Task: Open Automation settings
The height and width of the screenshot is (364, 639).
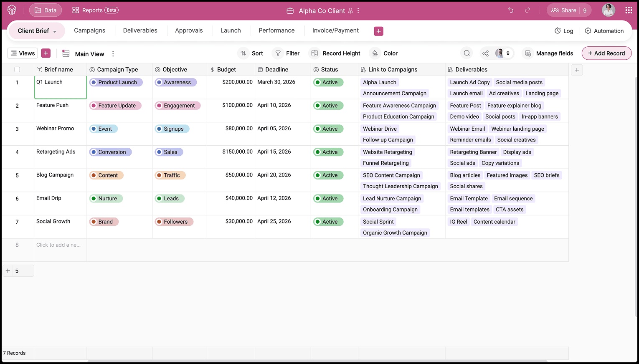Action: (x=604, y=31)
